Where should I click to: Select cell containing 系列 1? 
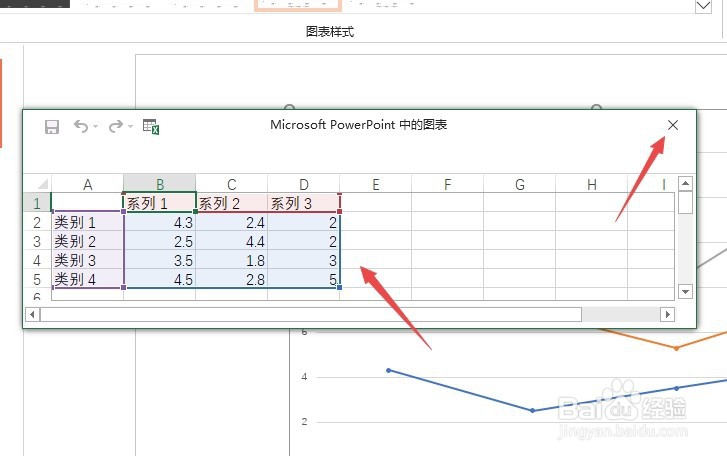(x=159, y=203)
